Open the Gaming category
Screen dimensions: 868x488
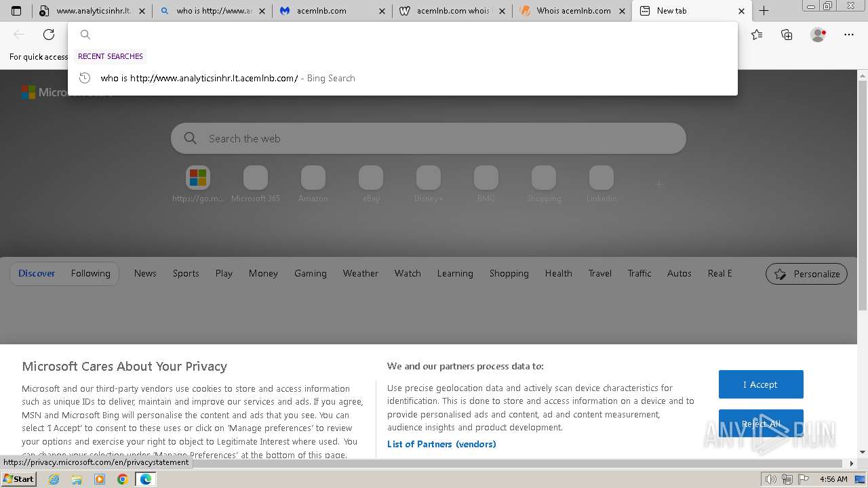[x=311, y=273]
